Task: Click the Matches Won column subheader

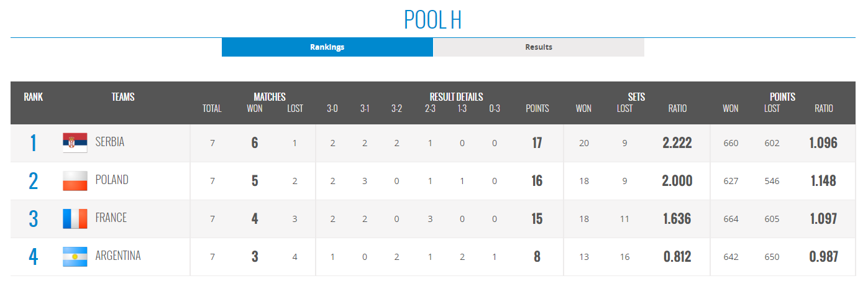Action: click(254, 109)
